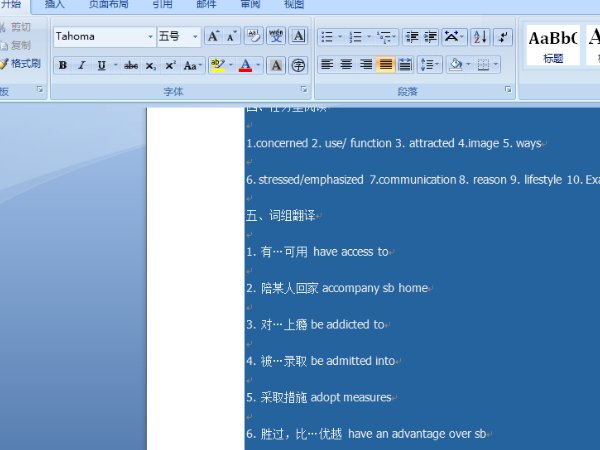Toggle Show/Hide paragraph marks
This screenshot has height=450, width=600.
coord(503,37)
